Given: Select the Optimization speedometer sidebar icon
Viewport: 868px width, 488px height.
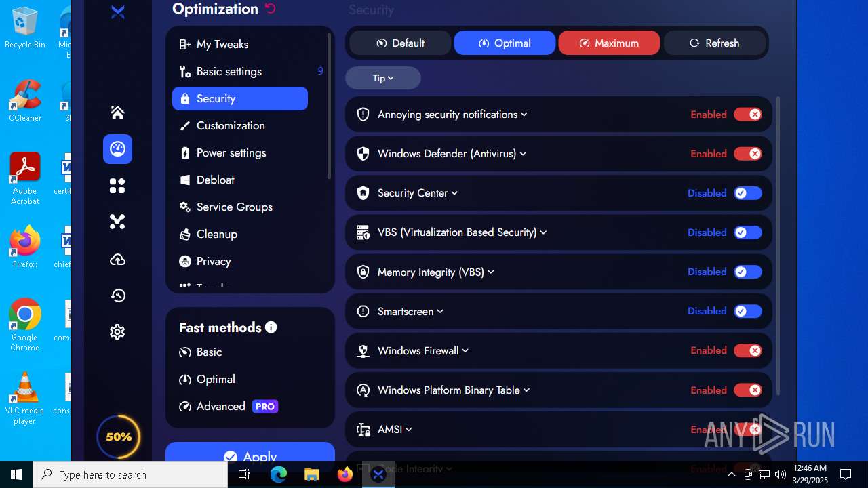Looking at the screenshot, I should point(117,149).
